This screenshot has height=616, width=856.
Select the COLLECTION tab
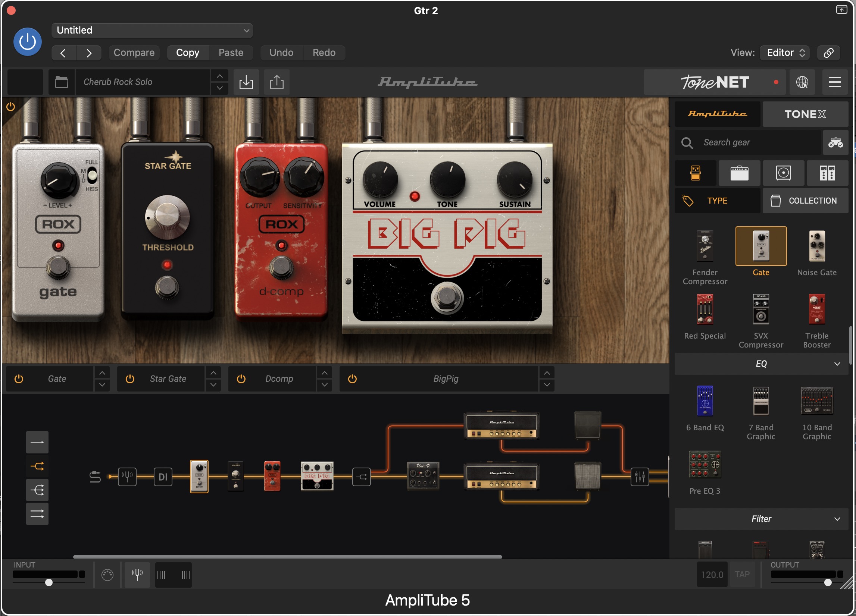tap(805, 201)
